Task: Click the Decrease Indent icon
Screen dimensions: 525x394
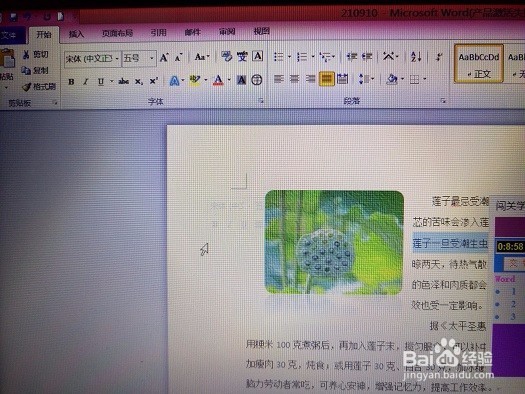Action: [352, 57]
